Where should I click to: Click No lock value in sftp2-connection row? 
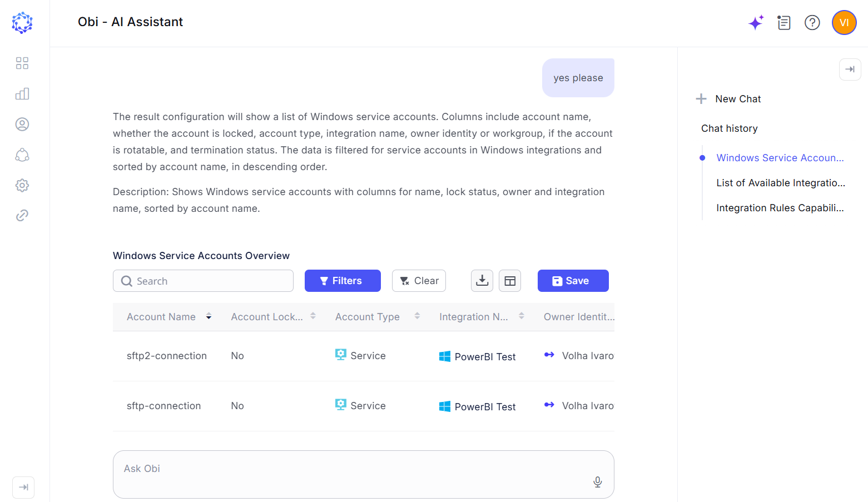[x=237, y=356]
